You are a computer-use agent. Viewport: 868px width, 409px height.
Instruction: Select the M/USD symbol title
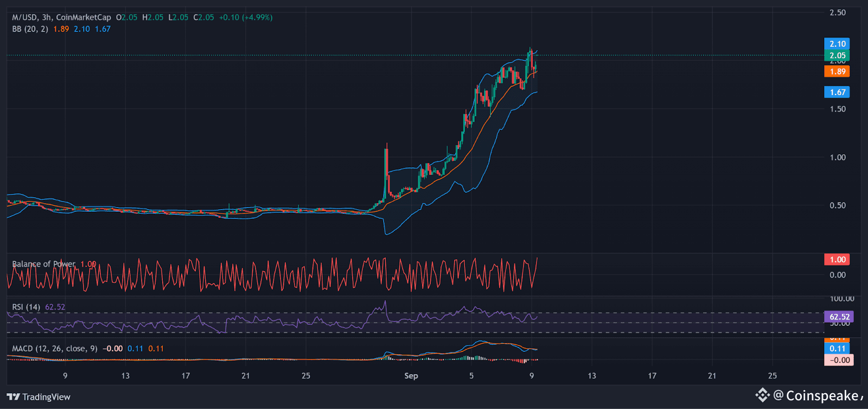click(x=25, y=17)
